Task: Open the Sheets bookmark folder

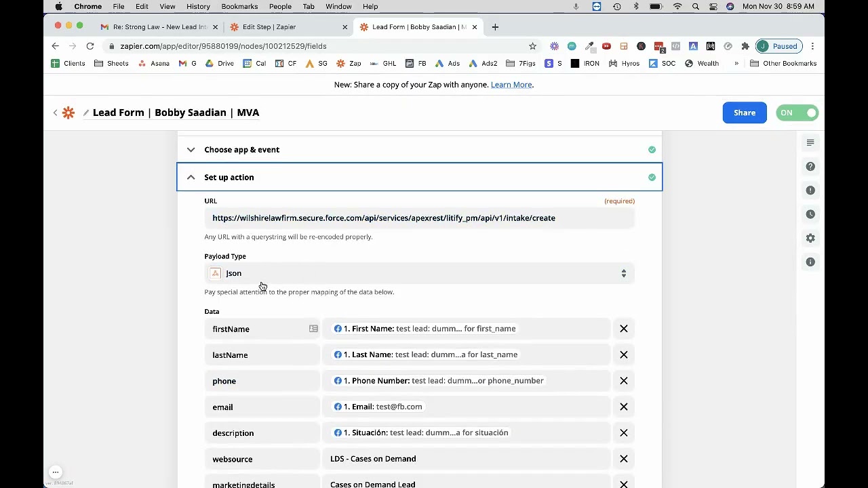Action: 111,64
